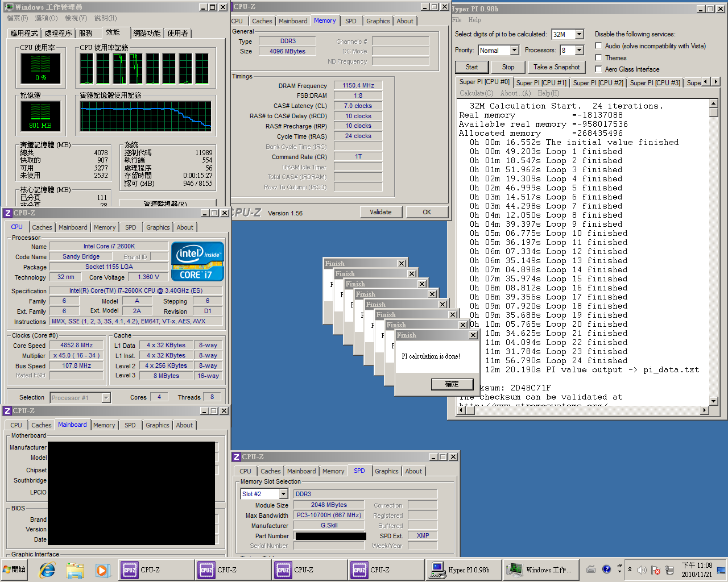Open Task Manager 應用程式 tab
This screenshot has height=582, width=728.
pyautogui.click(x=24, y=34)
